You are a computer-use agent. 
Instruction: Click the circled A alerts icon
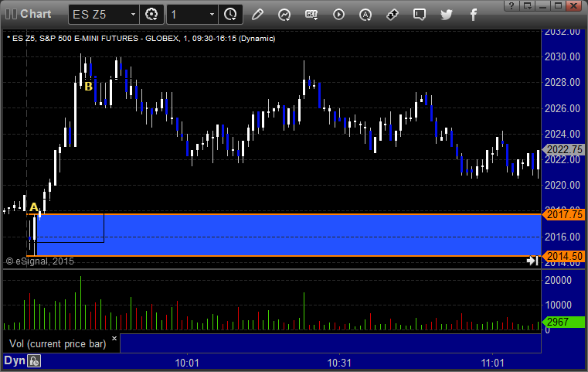(365, 14)
